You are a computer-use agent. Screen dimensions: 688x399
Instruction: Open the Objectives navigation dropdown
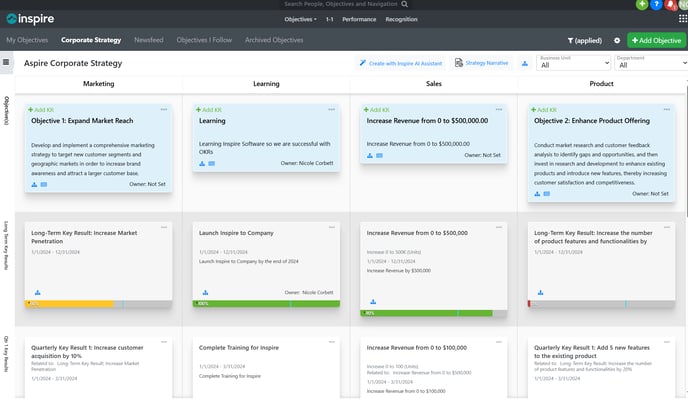[x=300, y=19]
